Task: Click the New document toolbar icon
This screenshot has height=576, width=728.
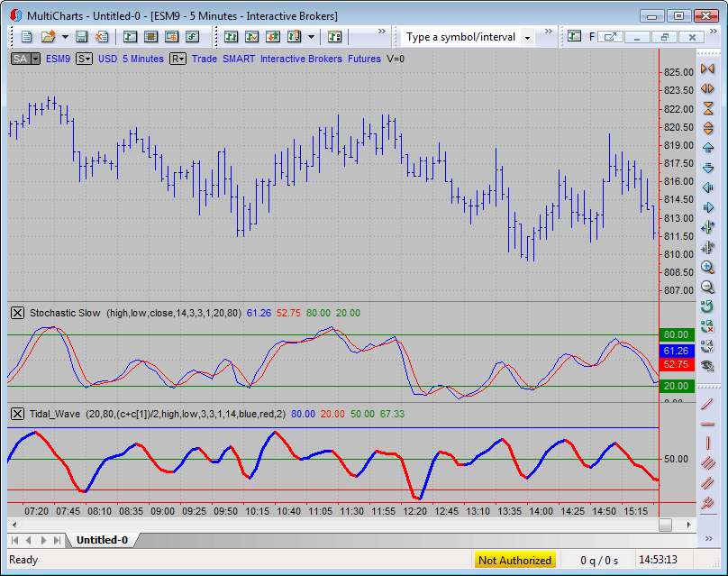Action: click(x=27, y=37)
